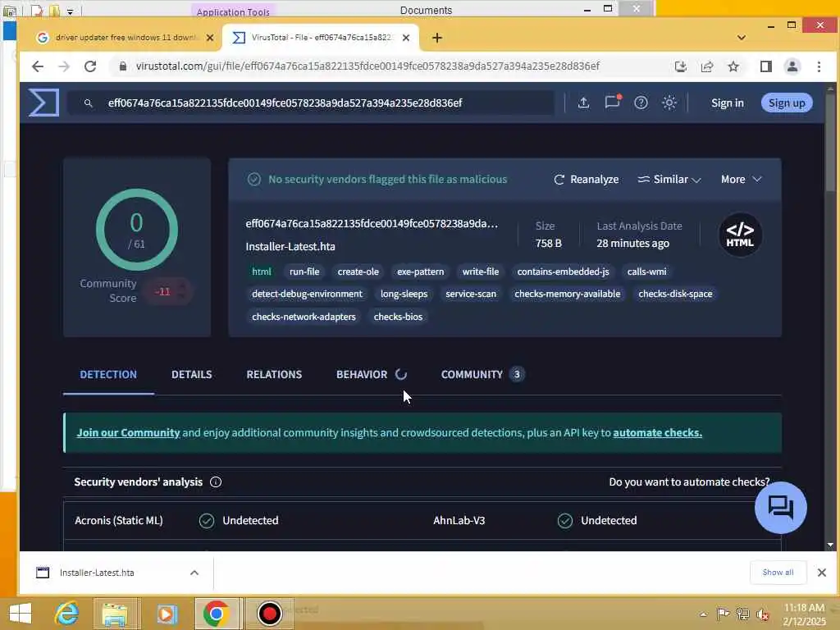Open the notifications chat icon with red dot
The width and height of the screenshot is (840, 630).
point(612,102)
